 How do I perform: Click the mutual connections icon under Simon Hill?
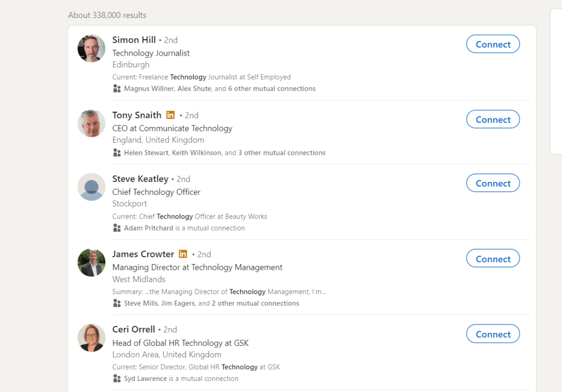(116, 88)
